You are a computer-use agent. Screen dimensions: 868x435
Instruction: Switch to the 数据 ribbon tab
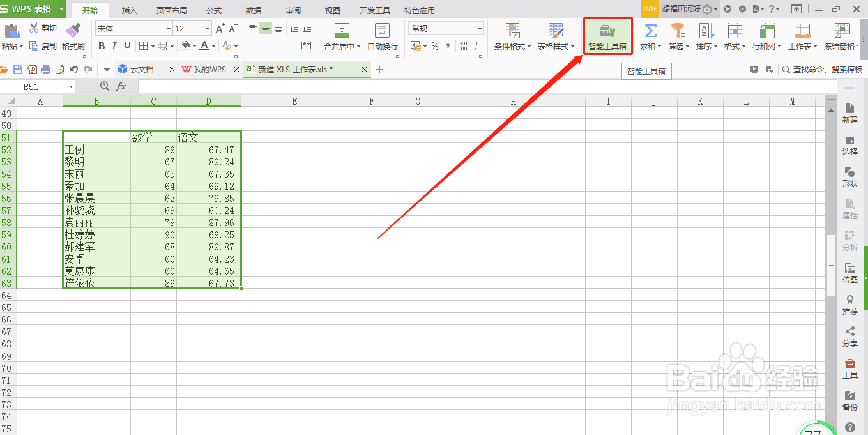pyautogui.click(x=254, y=10)
